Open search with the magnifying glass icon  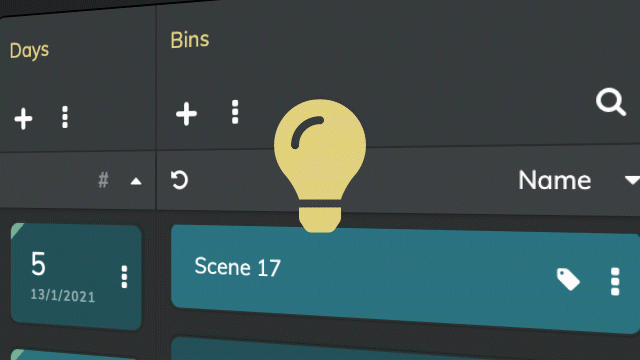611,102
